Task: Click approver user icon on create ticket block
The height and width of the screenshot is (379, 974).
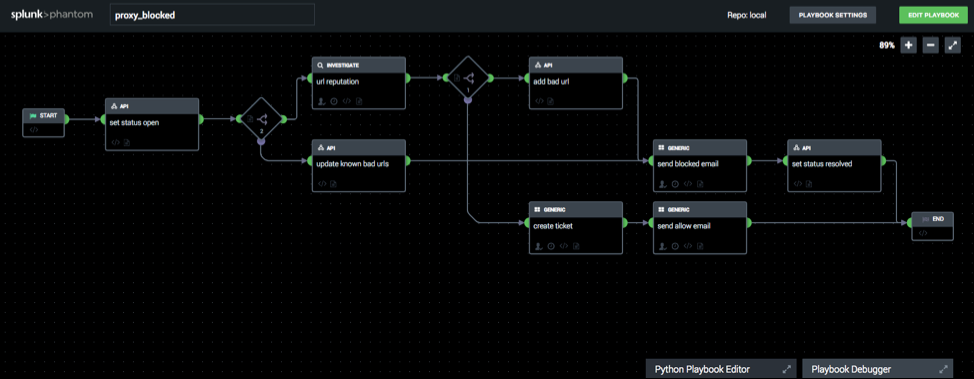Action: point(539,246)
